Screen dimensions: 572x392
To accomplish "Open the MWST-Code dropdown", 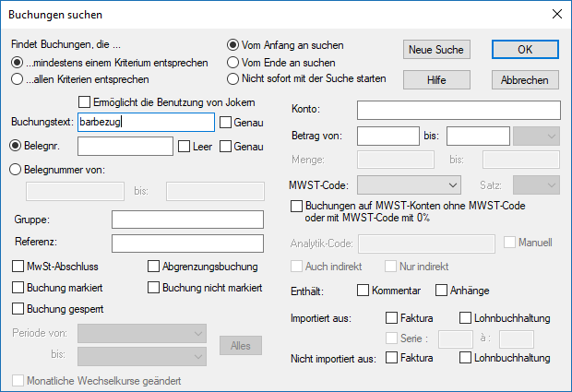I will [409, 185].
